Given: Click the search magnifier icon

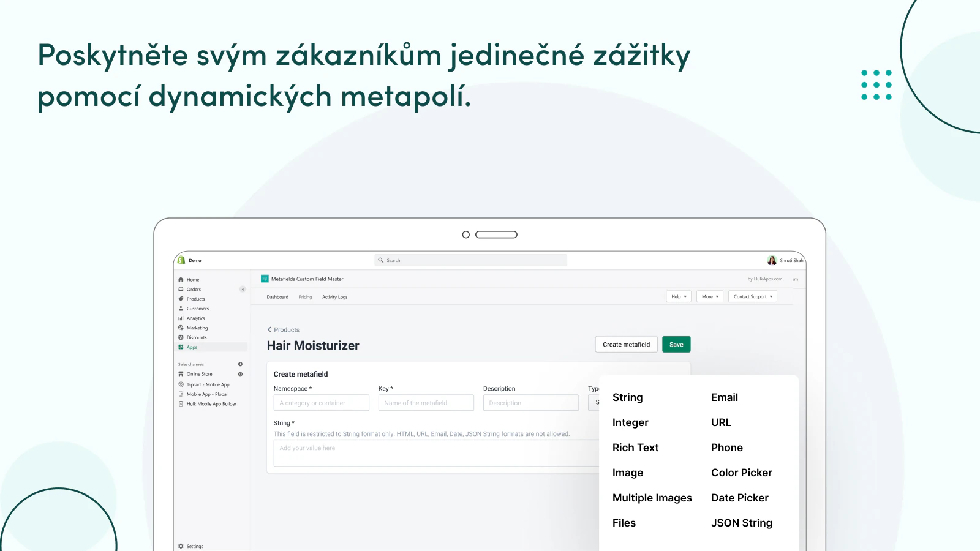Looking at the screenshot, I should 380,260.
